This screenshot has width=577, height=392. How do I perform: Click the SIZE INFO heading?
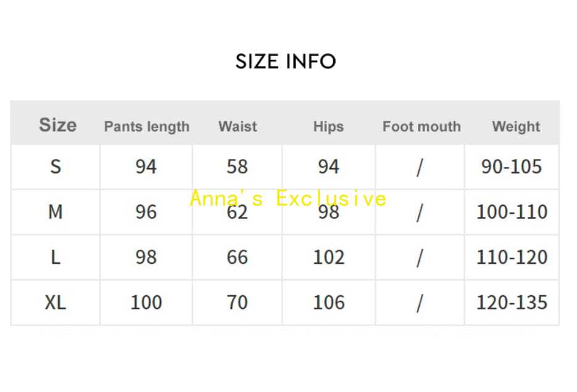286,61
